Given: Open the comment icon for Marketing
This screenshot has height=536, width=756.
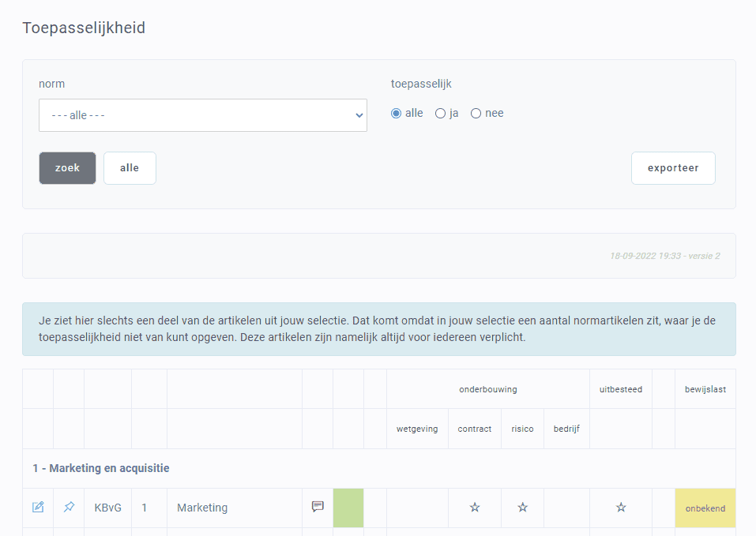Looking at the screenshot, I should point(318,507).
